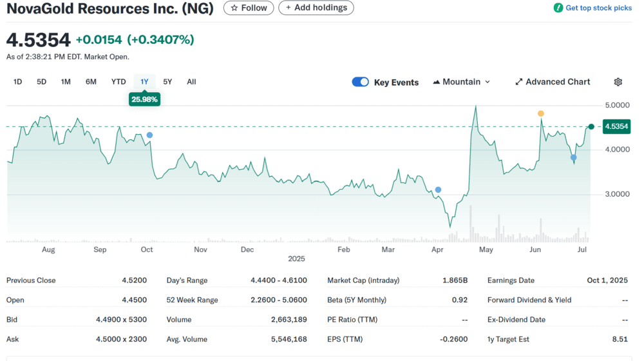The height and width of the screenshot is (361, 644).
Task: Click the 5.0000 y-axis label
Action: pos(617,105)
